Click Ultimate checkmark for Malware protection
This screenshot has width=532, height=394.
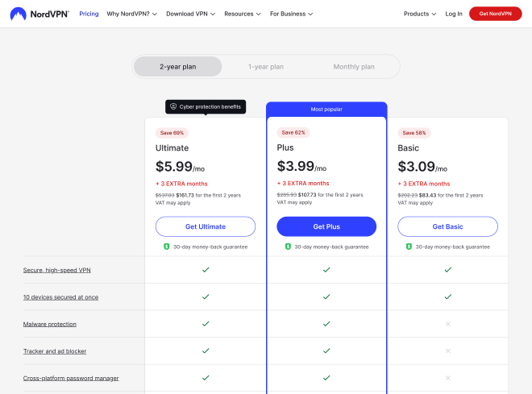(x=206, y=324)
